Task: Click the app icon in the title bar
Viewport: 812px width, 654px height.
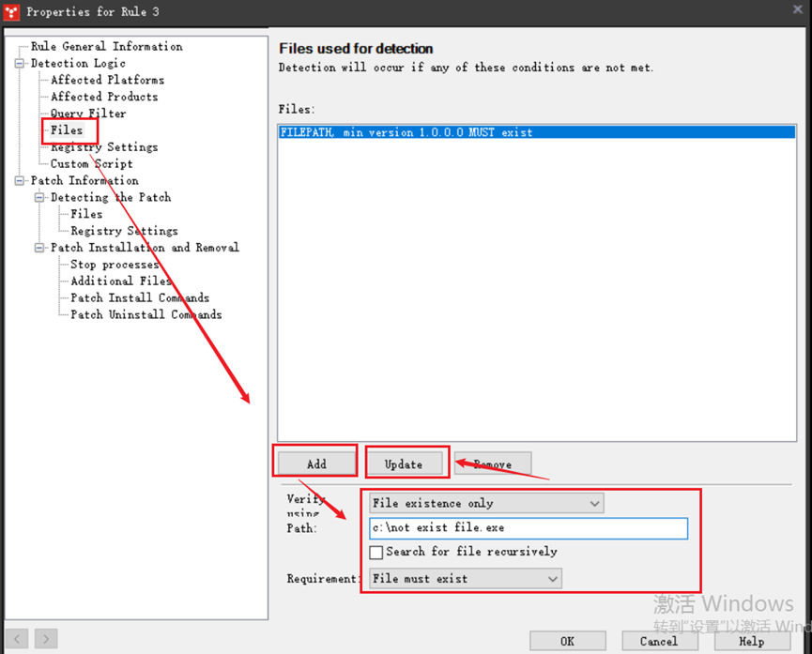Action: coord(12,12)
